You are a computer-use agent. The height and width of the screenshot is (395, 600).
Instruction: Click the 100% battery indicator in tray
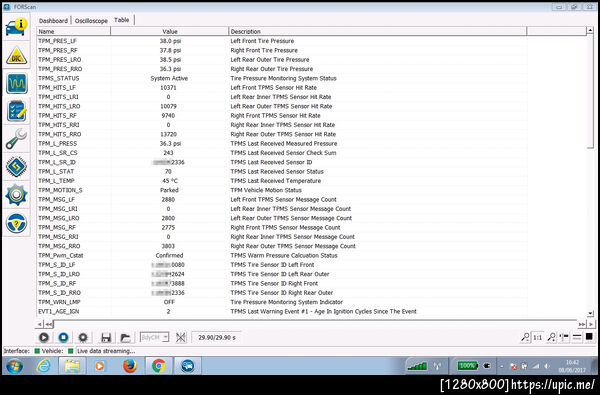click(467, 366)
